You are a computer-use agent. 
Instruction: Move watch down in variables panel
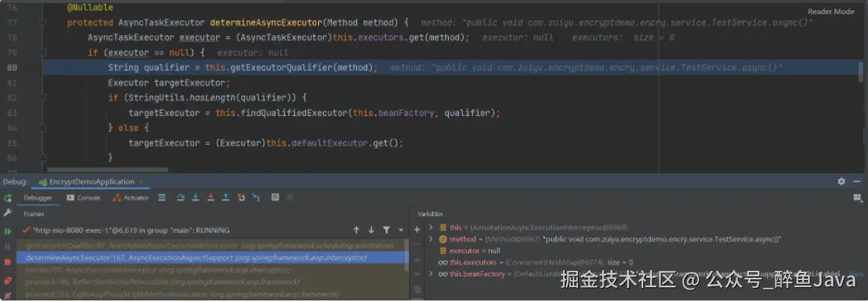coord(417,274)
